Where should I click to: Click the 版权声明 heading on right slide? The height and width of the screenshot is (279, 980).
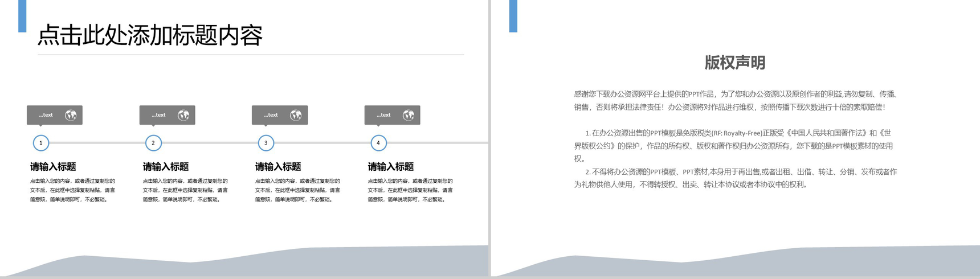pyautogui.click(x=735, y=63)
